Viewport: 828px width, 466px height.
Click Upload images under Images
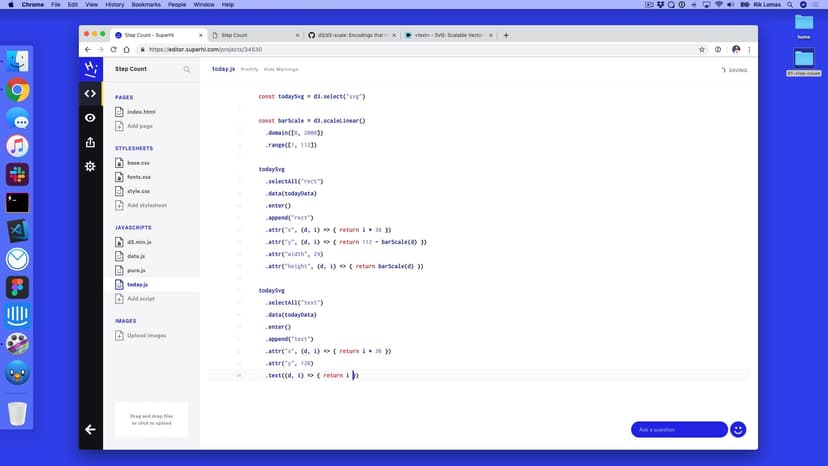[x=146, y=335]
